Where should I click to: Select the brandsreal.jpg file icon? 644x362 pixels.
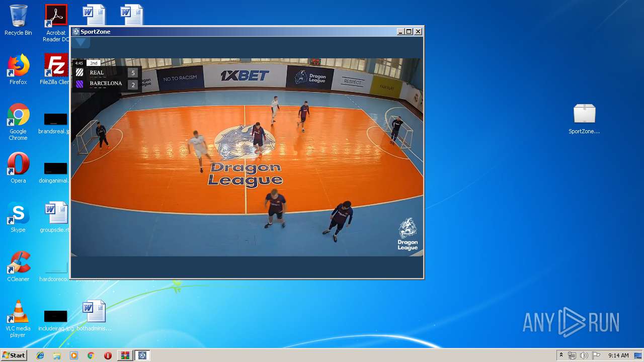tap(55, 124)
